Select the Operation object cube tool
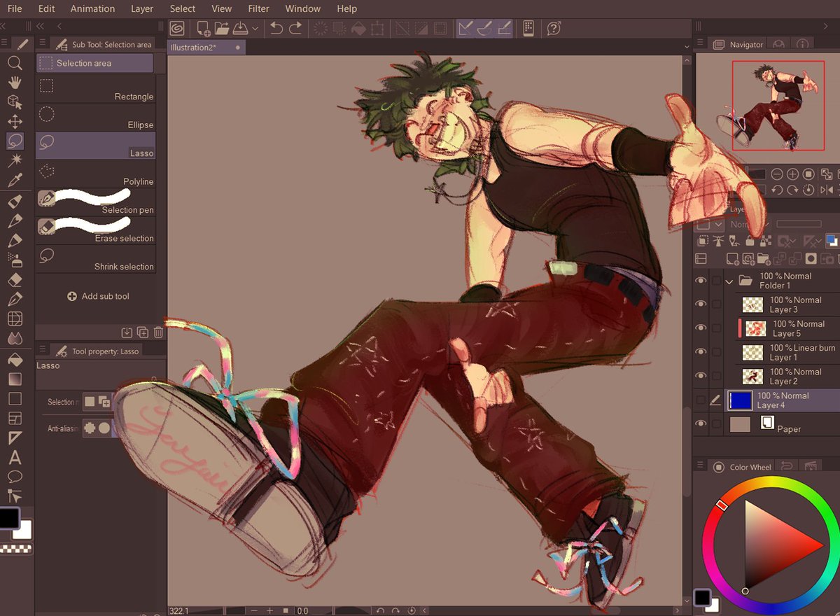Screen dimensions: 840x616 (x=15, y=101)
